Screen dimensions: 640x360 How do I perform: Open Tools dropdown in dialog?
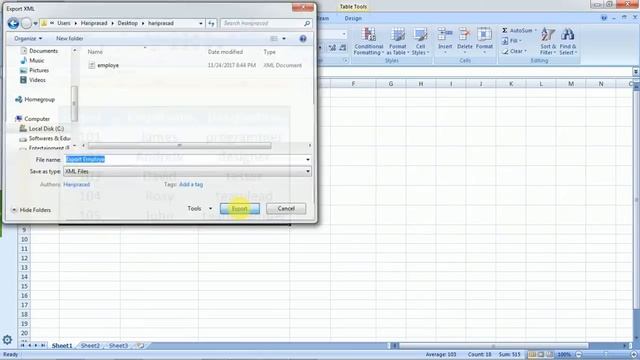199,209
